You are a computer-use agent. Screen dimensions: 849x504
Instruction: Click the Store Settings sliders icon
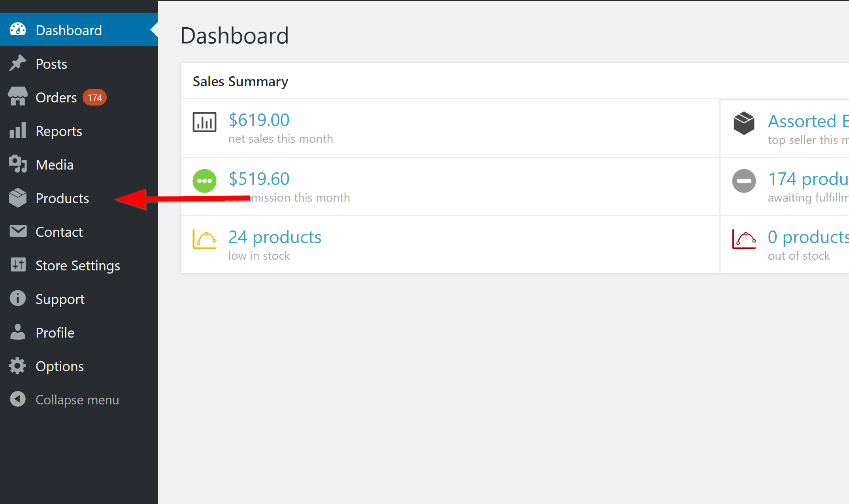18,265
